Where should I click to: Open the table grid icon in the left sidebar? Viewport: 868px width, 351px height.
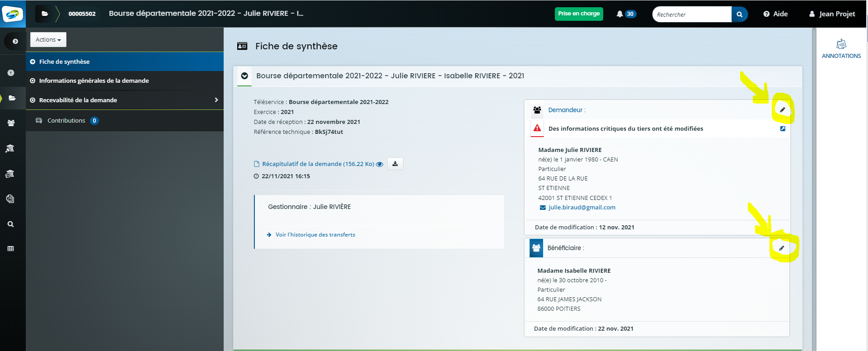[10, 249]
